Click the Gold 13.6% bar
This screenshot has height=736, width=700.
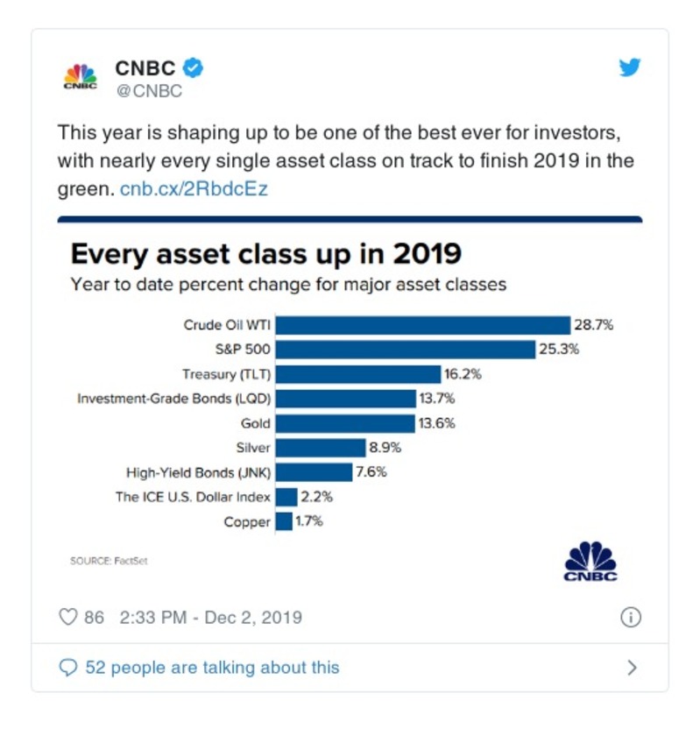click(345, 423)
